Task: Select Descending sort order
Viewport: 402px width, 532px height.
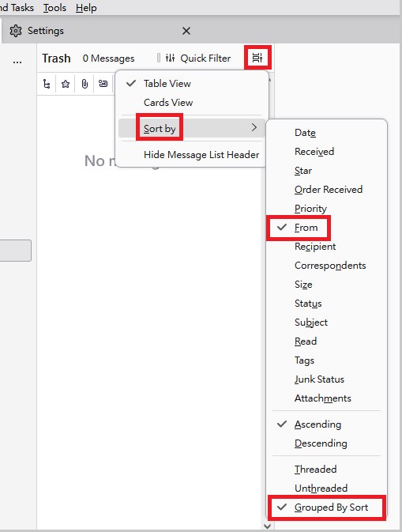Action: (321, 443)
